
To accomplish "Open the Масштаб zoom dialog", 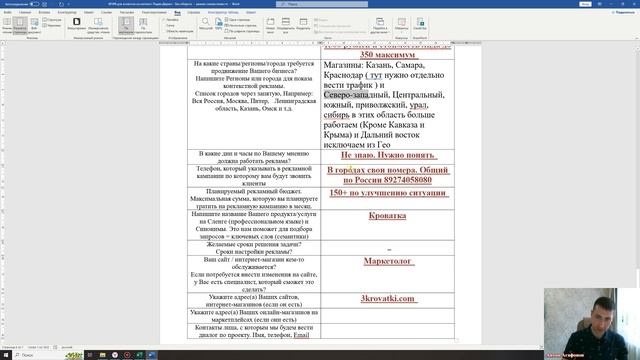I will (x=206, y=24).
